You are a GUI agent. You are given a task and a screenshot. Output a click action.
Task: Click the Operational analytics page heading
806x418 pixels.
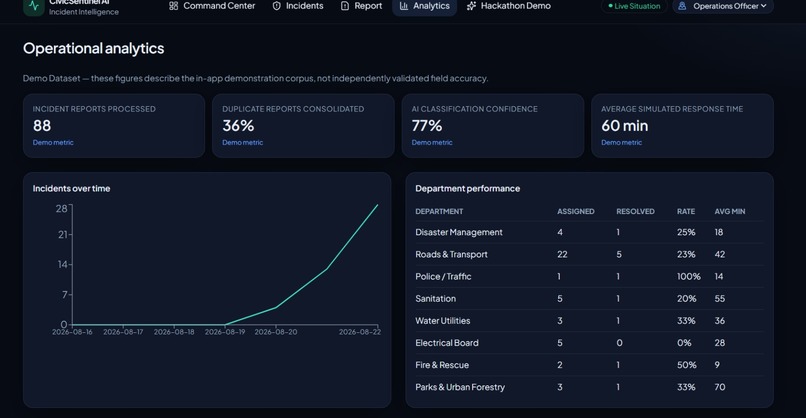click(x=94, y=48)
